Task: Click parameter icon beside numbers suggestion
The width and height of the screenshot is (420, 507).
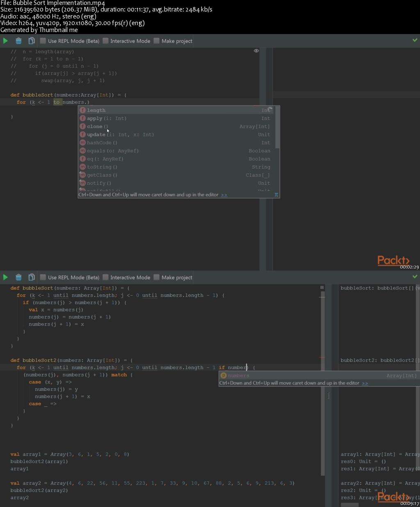Action: 224,376
